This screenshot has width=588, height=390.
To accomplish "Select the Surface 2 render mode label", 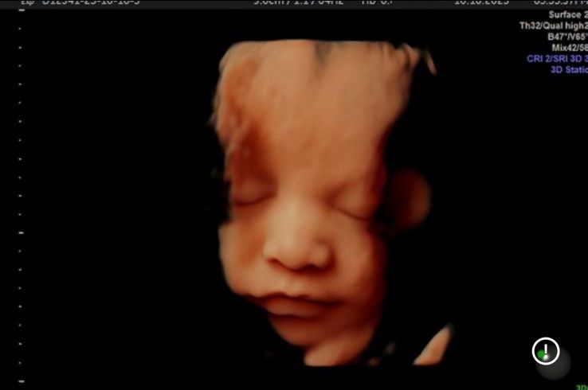I will click(x=567, y=14).
